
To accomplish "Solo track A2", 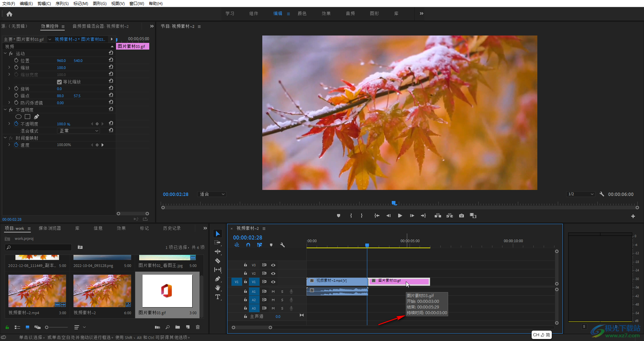I will [282, 300].
